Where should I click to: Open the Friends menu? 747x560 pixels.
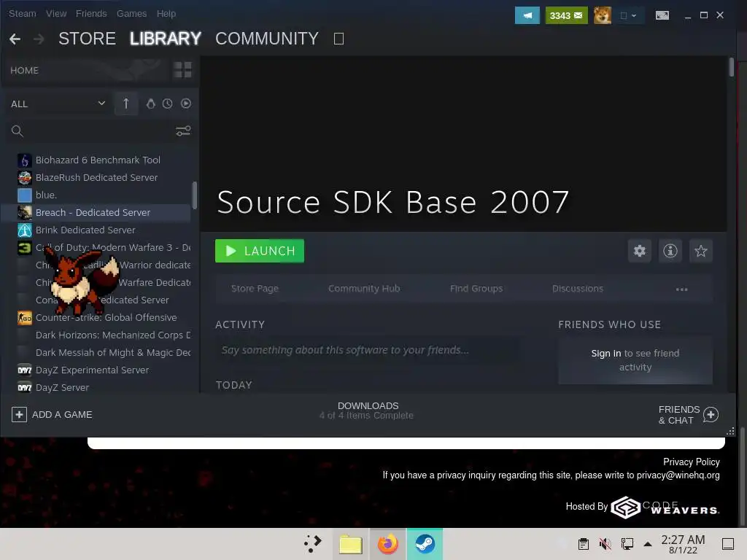[91, 14]
